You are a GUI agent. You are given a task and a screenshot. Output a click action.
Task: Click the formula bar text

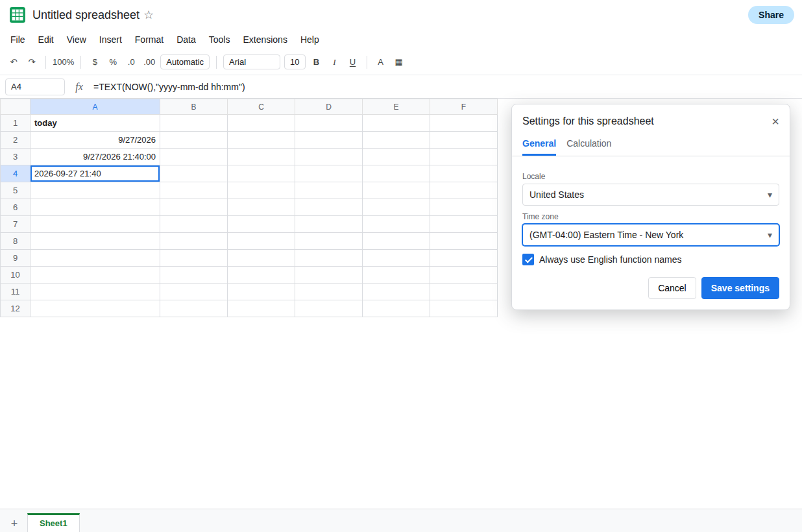[169, 87]
